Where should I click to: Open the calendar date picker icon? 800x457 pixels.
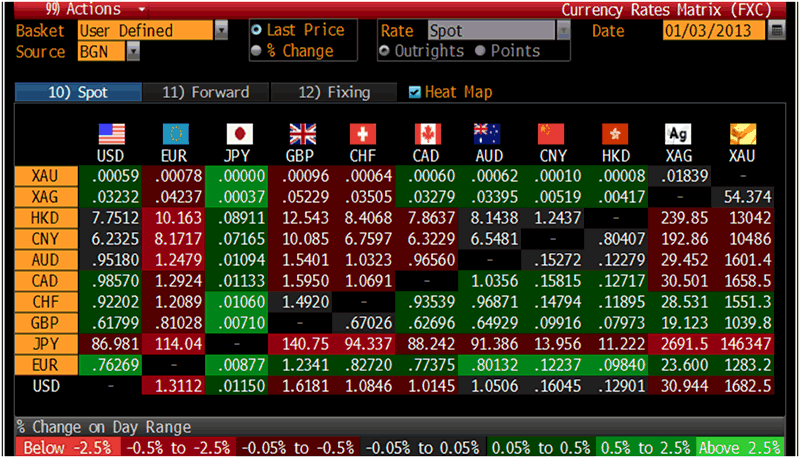[x=777, y=30]
